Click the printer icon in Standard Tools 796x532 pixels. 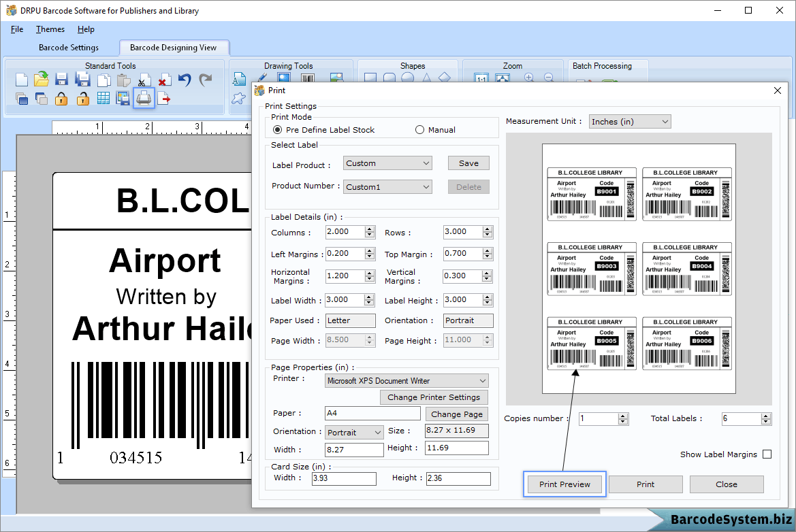pos(144,98)
